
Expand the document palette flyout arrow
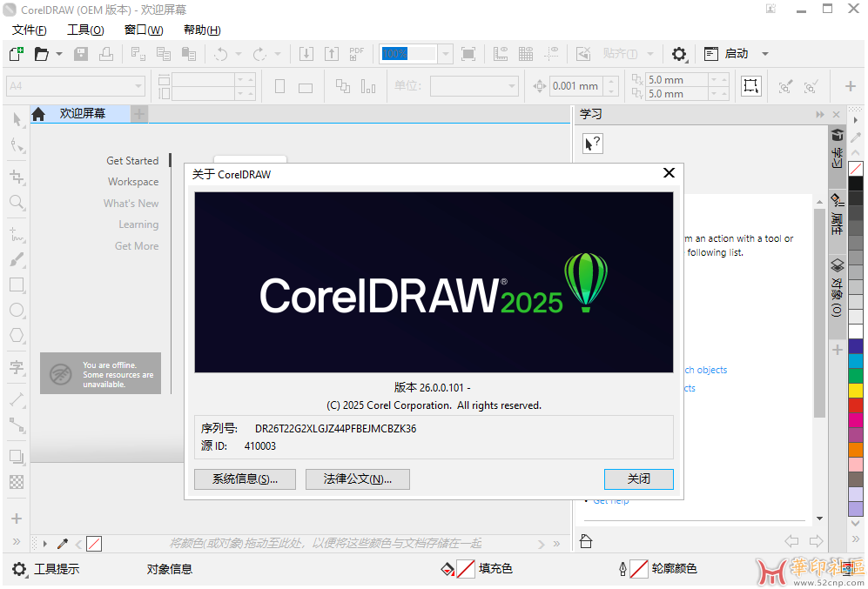point(45,544)
